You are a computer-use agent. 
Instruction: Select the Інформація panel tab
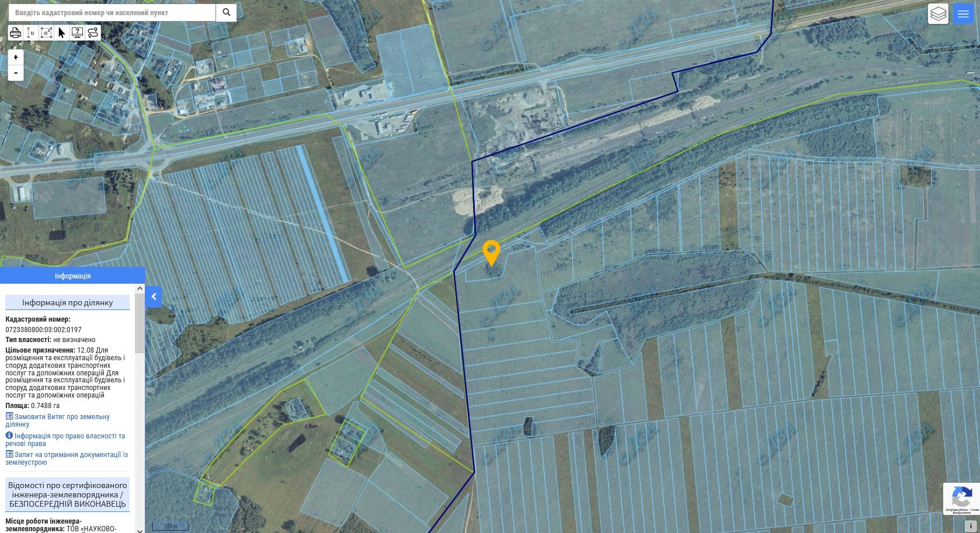point(72,276)
